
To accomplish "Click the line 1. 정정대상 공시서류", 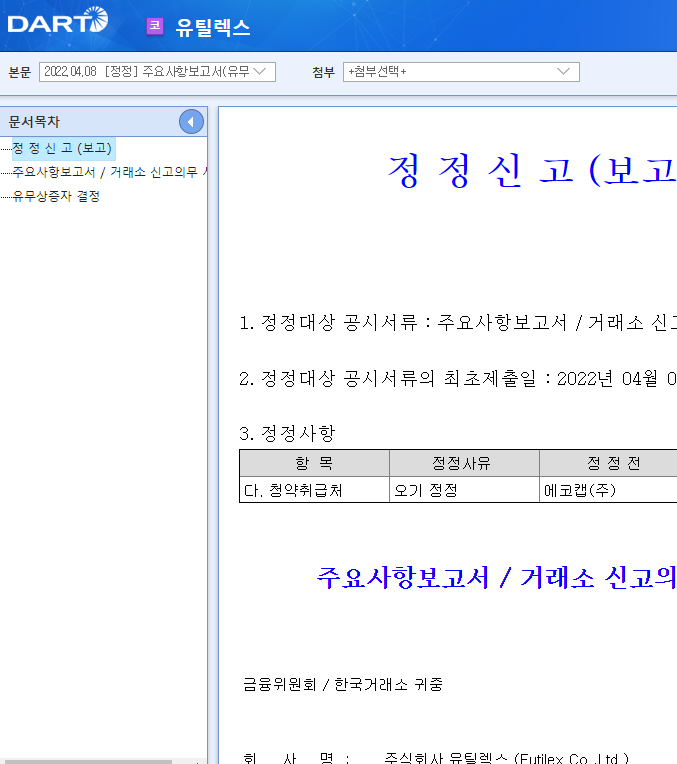I will pos(458,323).
